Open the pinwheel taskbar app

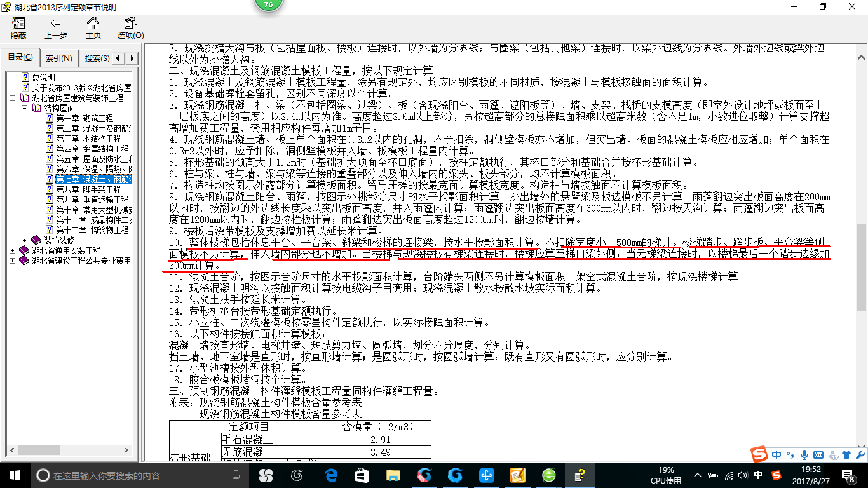(266, 475)
